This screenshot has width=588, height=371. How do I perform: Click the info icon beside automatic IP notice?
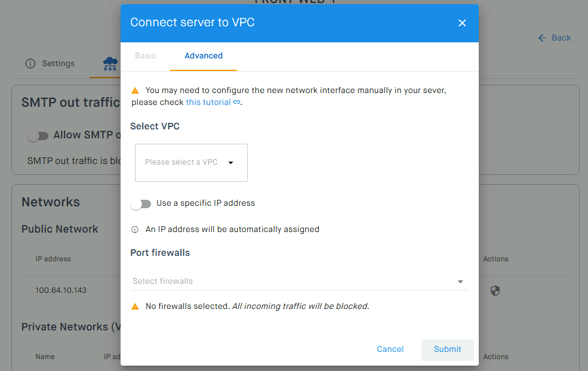pyautogui.click(x=135, y=230)
